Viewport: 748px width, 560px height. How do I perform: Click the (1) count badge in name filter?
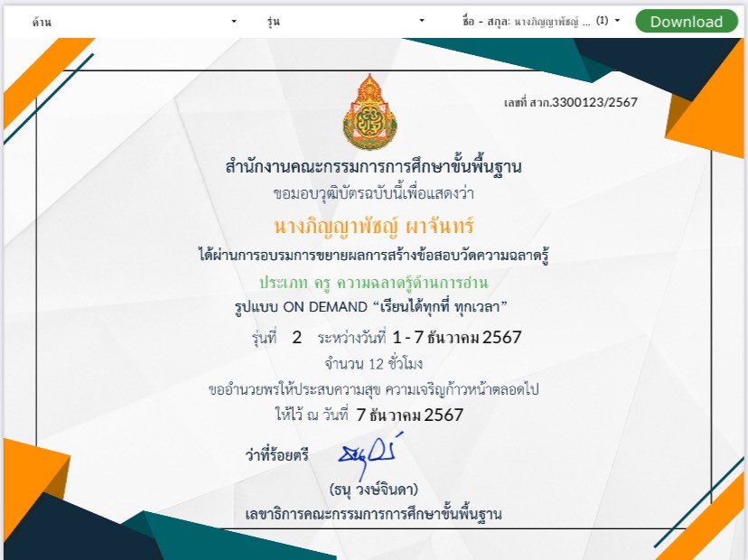(x=602, y=21)
